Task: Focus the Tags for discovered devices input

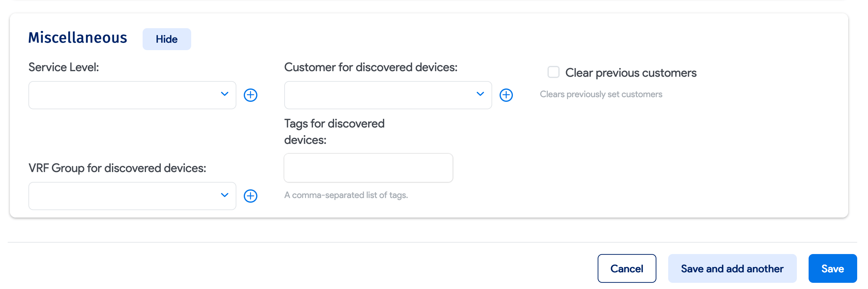Action: [368, 168]
